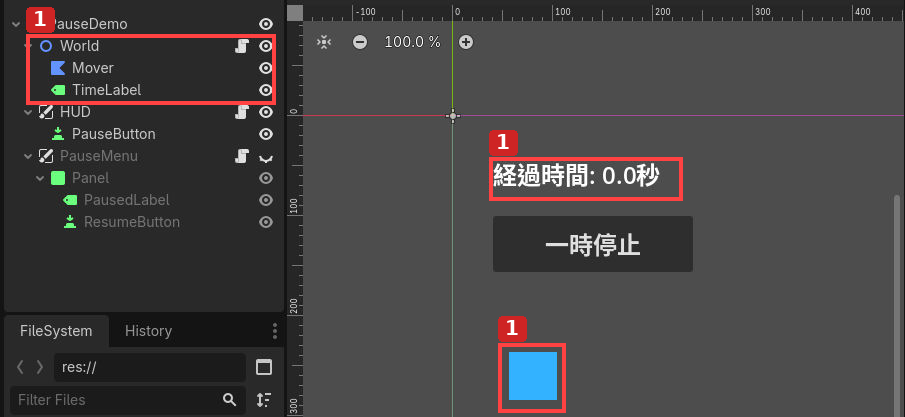905x417 pixels.
Task: Click the Button icon beside PauseButton
Action: point(58,134)
